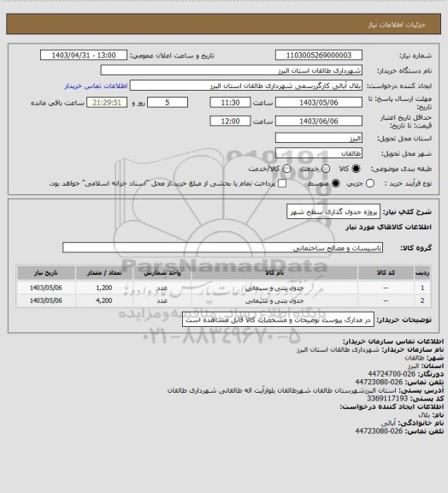Open the اطلاعات تماس خریدار link
The width and height of the screenshot is (448, 493).
96,86
